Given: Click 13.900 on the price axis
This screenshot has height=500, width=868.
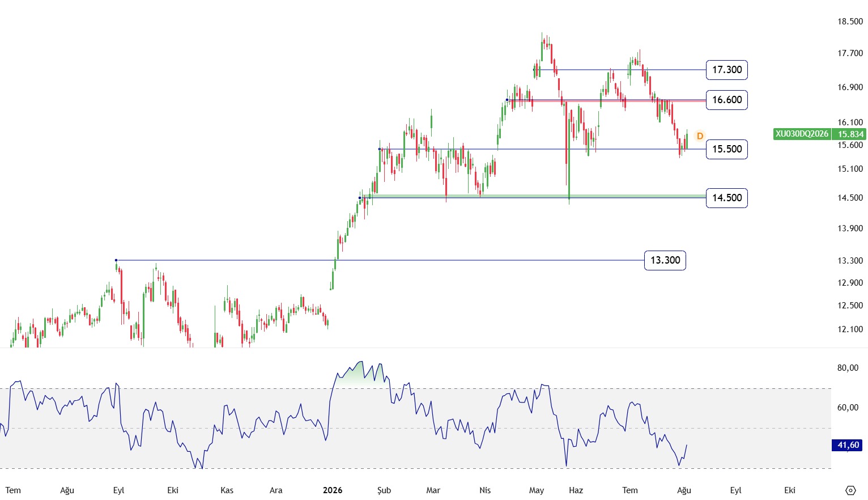Looking at the screenshot, I should click(850, 228).
